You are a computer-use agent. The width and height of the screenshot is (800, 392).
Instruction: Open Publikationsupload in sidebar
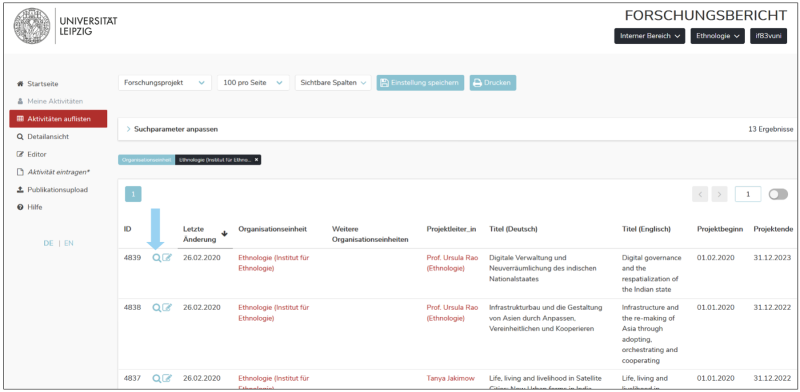(x=53, y=189)
